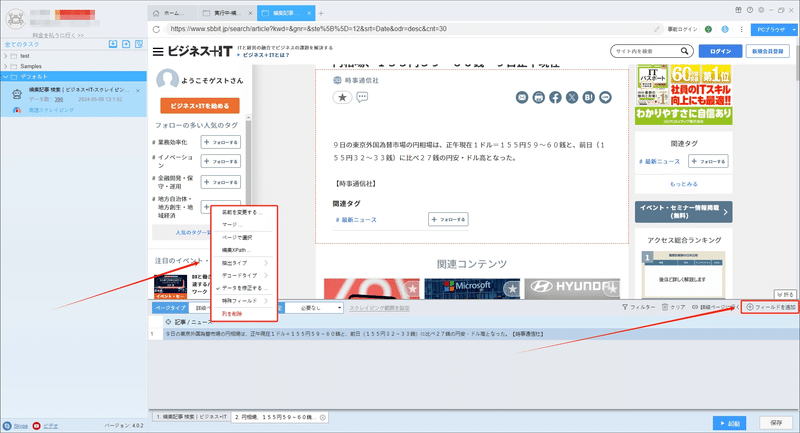The height and width of the screenshot is (433, 800).
Task: Expand the test folder
Action: (6, 56)
